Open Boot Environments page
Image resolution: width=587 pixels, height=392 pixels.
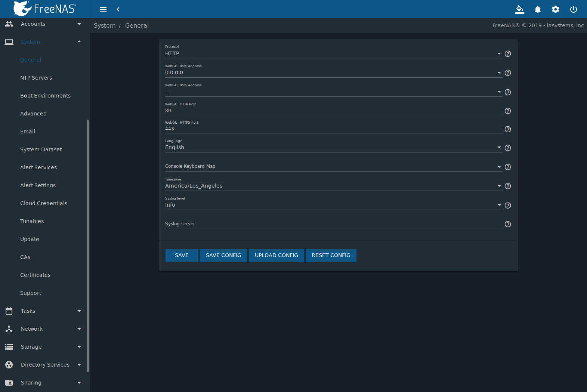pos(45,96)
